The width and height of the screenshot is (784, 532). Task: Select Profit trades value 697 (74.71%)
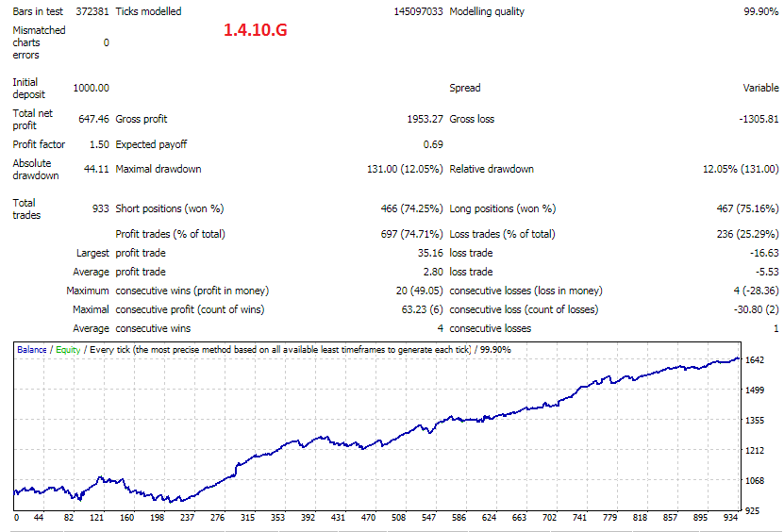(411, 234)
